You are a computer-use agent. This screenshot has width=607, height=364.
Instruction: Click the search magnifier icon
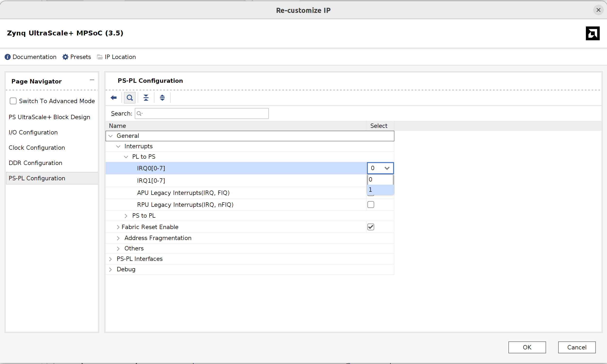click(130, 98)
